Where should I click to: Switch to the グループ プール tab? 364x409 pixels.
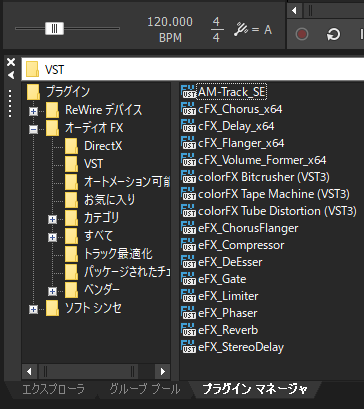[x=145, y=389]
